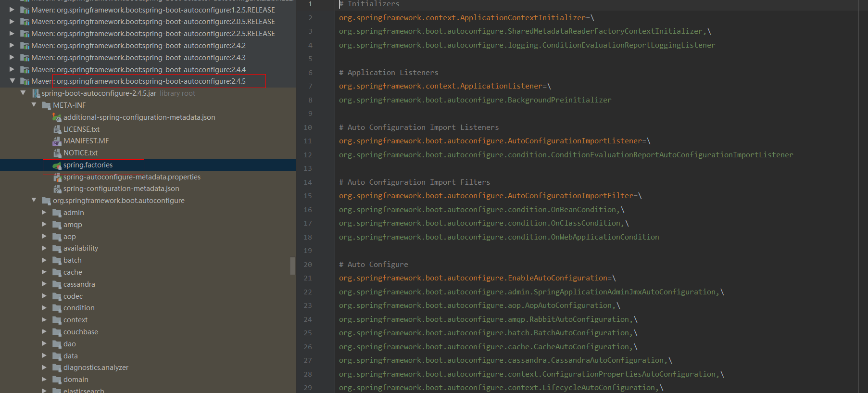This screenshot has width=868, height=393.
Task: Click the diagnostics.analyzer package folder icon
Action: tap(57, 368)
